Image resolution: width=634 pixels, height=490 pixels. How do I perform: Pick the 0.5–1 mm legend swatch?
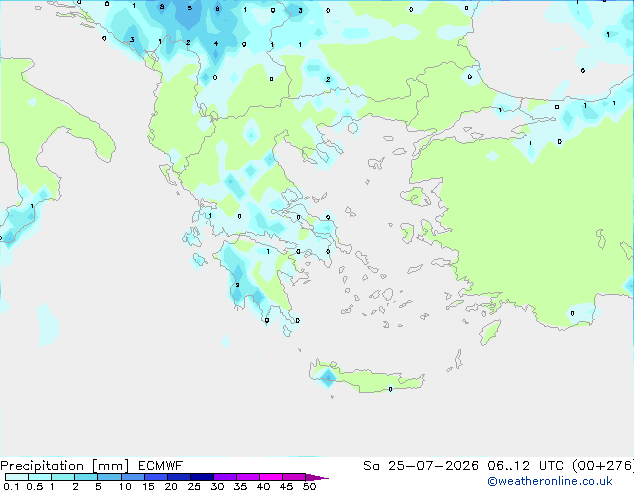40,477
